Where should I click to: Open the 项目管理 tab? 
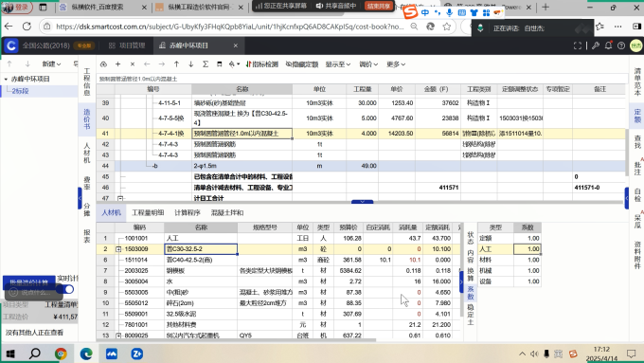pyautogui.click(x=127, y=45)
